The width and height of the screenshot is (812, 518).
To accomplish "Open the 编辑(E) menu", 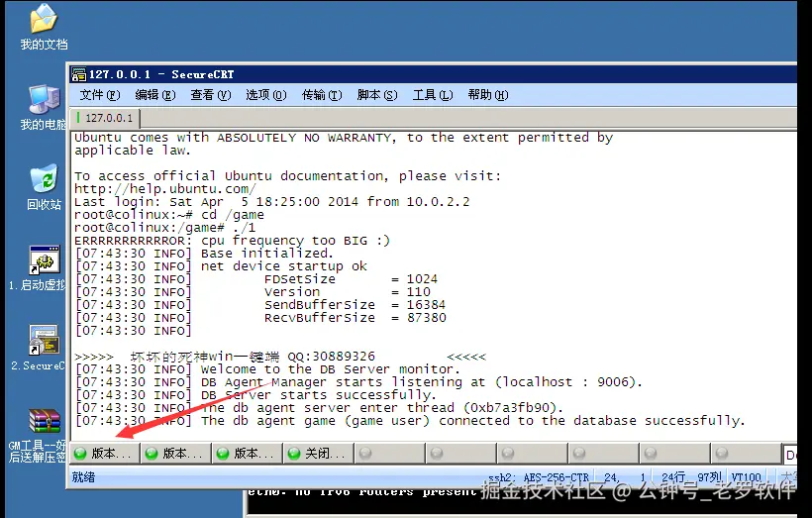I will point(155,95).
